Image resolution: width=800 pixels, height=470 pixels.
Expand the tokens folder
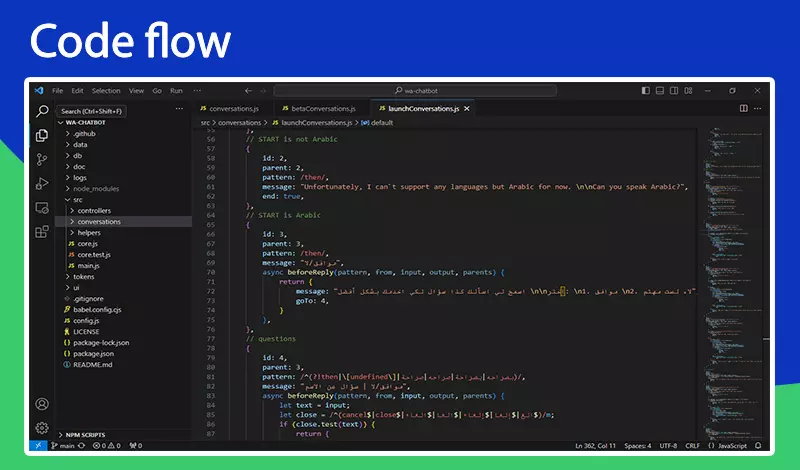pyautogui.click(x=123, y=277)
